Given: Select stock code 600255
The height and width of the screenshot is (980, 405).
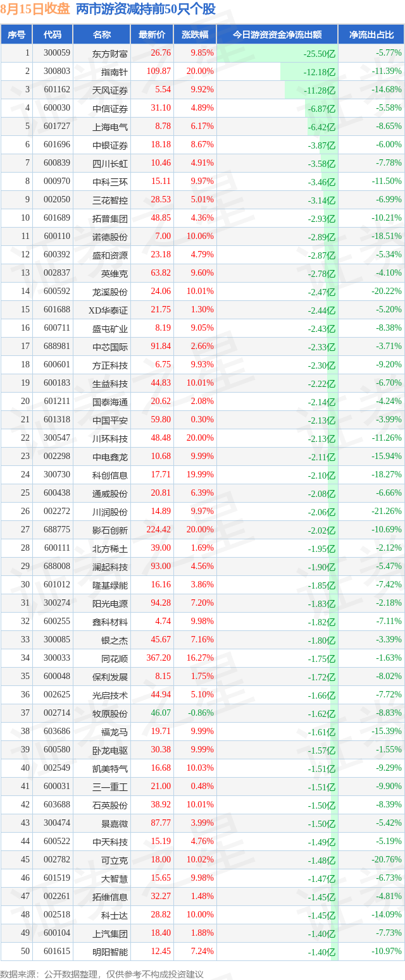Looking at the screenshot, I should [x=57, y=622].
